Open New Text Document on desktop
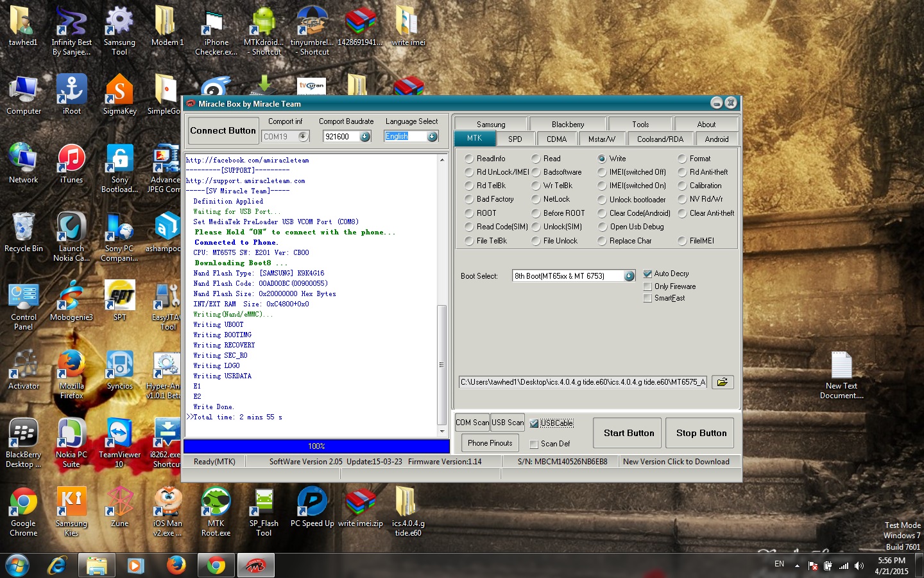Image resolution: width=924 pixels, height=578 pixels. click(841, 375)
